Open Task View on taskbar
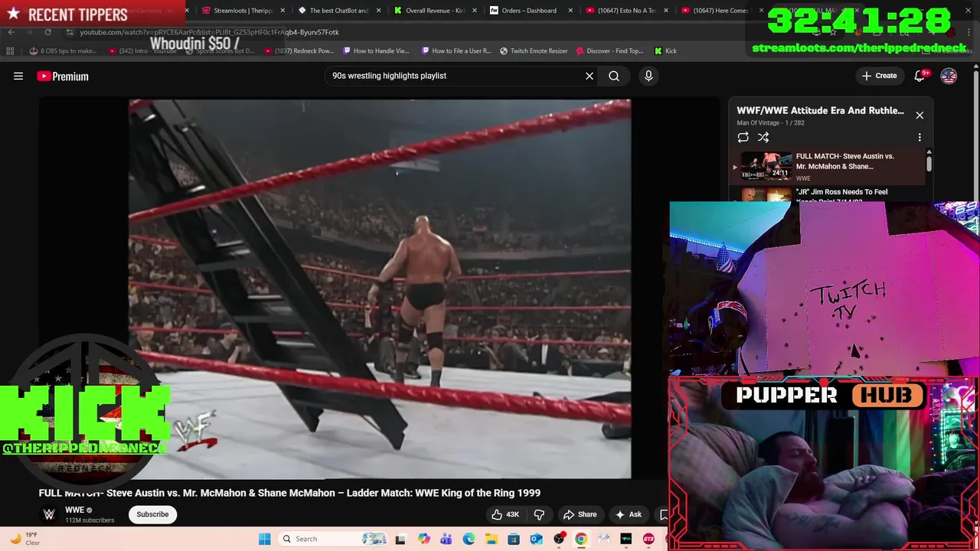Screen dimensions: 980x551 pyautogui.click(x=400, y=539)
